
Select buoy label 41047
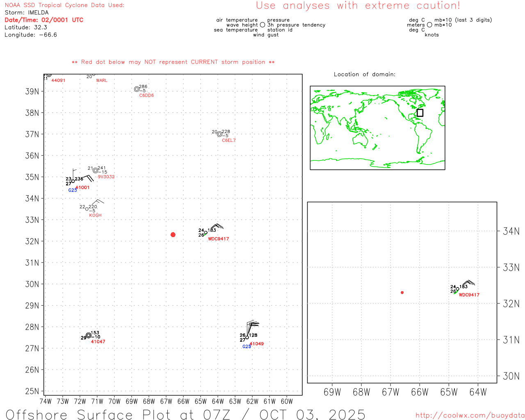pos(98,342)
